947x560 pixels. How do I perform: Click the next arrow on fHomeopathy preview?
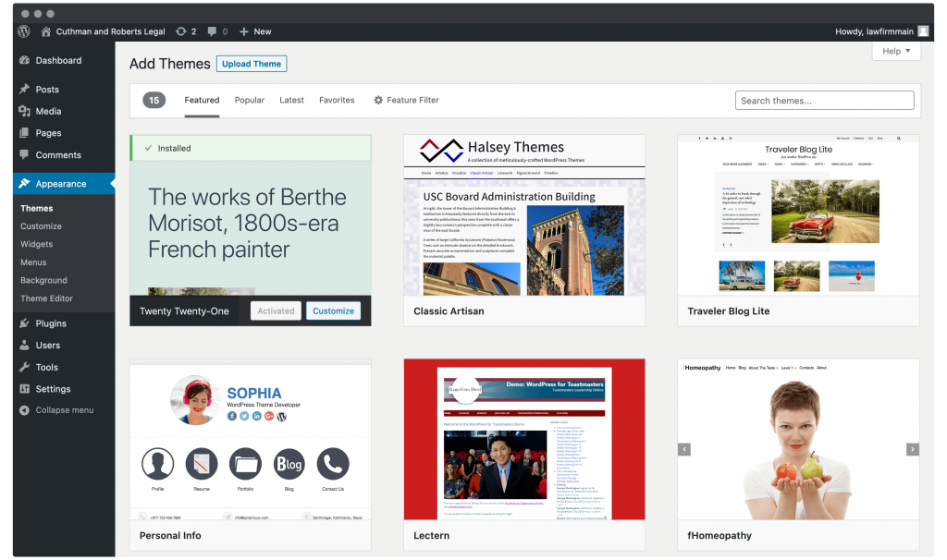pyautogui.click(x=913, y=449)
